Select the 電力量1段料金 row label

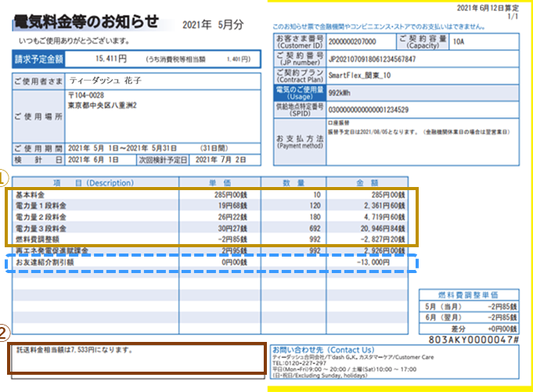click(41, 206)
